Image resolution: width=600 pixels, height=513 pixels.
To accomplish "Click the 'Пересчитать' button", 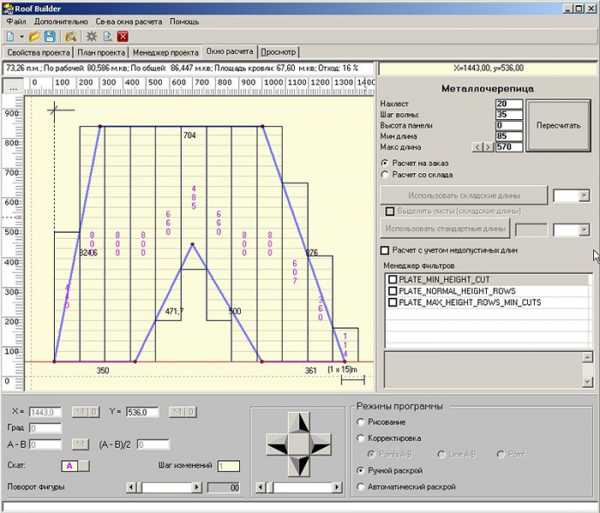I will tap(558, 126).
